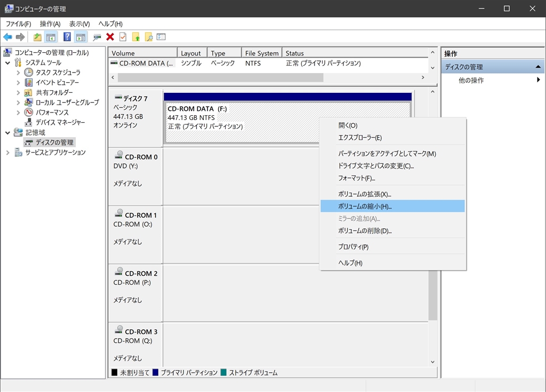Select サービスとアプリケーション tree node
Viewport: 546px width, 392px height.
[x=55, y=153]
